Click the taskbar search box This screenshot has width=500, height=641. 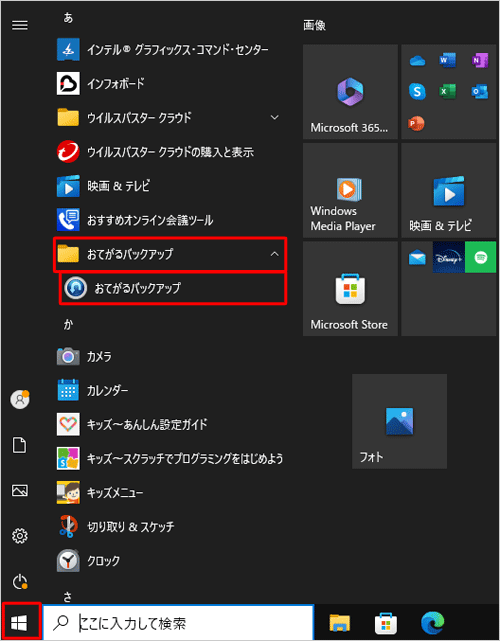point(178,623)
